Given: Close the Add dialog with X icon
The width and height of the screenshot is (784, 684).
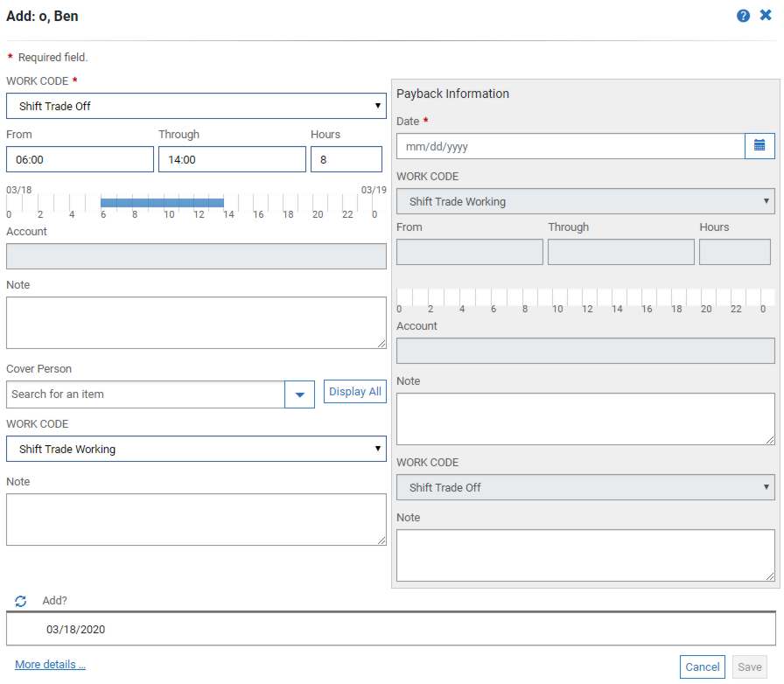Looking at the screenshot, I should click(x=766, y=16).
